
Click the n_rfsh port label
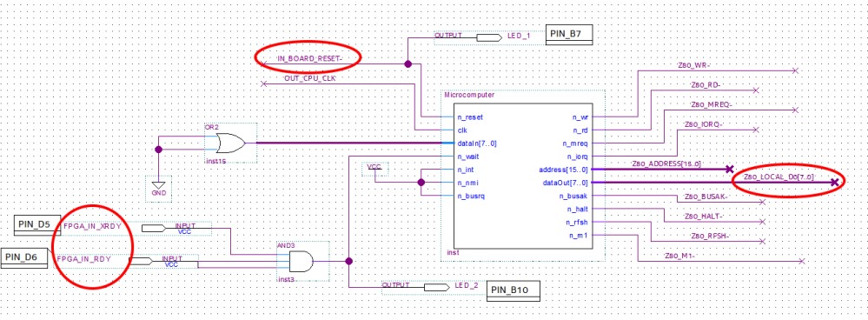[577, 222]
